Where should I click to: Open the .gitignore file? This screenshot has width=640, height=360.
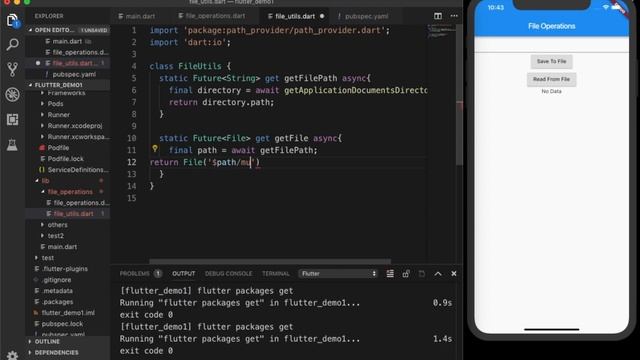(x=57, y=280)
